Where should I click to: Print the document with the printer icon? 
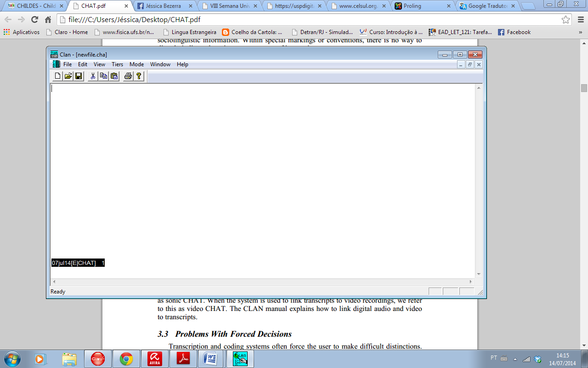click(x=128, y=76)
